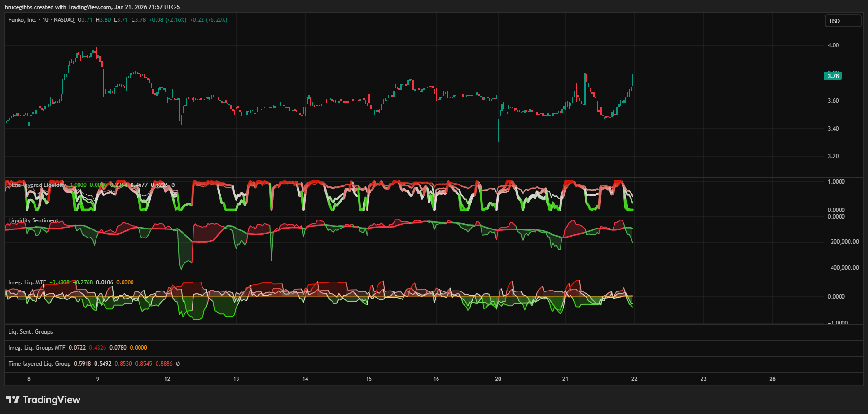The width and height of the screenshot is (868, 414).
Task: Click the Irreg. Liq. MTF indicator name
Action: [27, 282]
